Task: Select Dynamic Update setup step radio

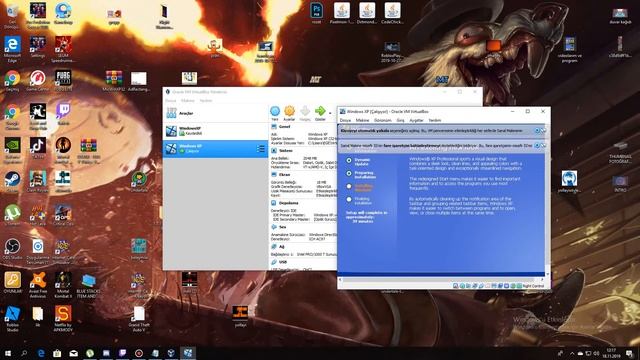Action: [x=349, y=160]
